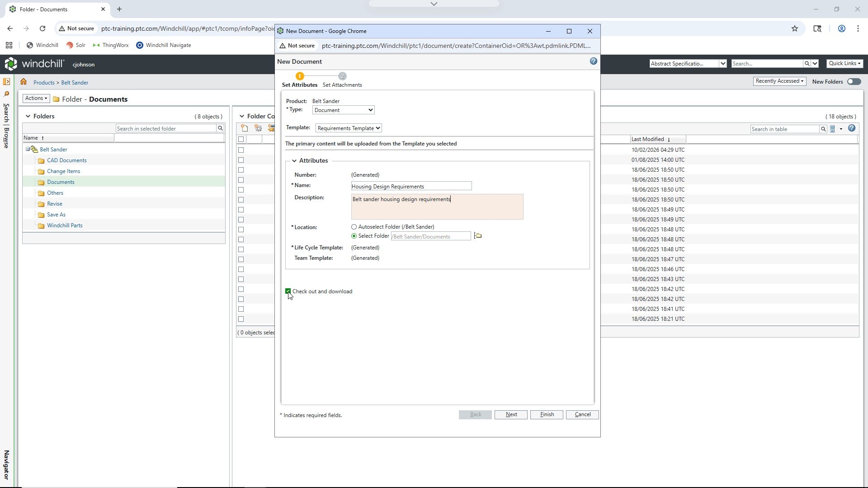
Task: Click the Windchill home icon in breadcrumb
Action: pos(24,82)
